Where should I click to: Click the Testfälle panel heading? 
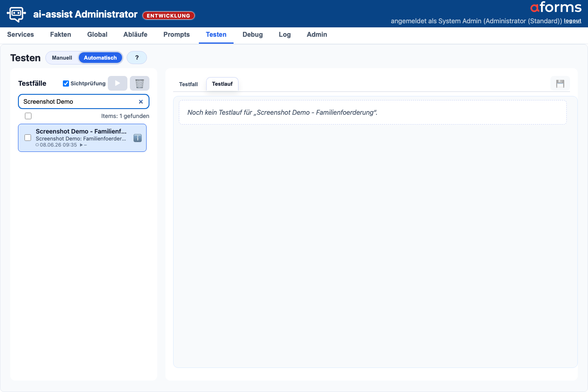coord(32,83)
